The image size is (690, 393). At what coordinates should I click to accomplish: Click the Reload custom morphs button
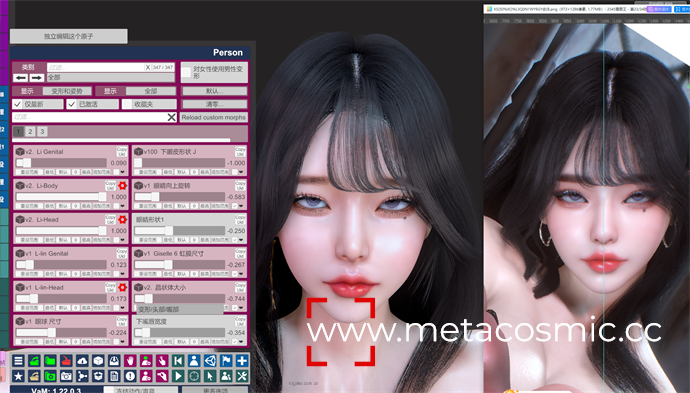(213, 118)
